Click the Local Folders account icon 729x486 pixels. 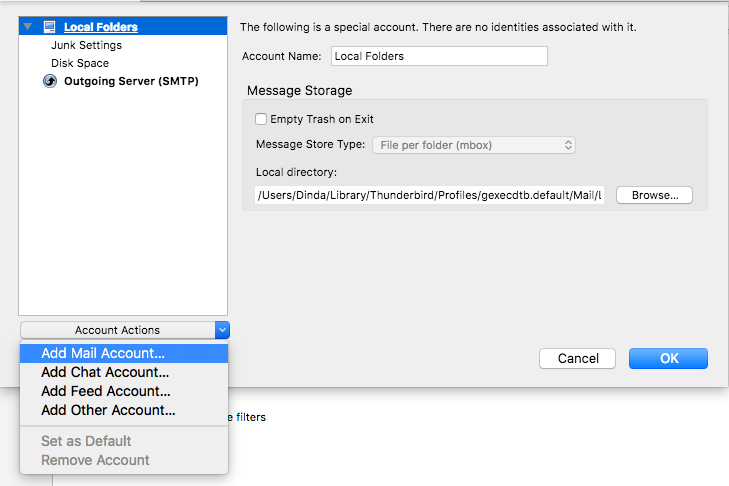(x=49, y=27)
